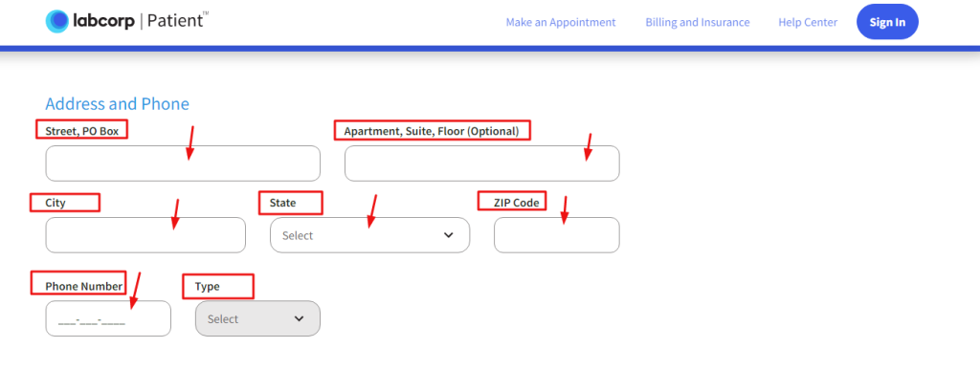Click the Sign In button
The image size is (980, 370).
click(x=887, y=22)
